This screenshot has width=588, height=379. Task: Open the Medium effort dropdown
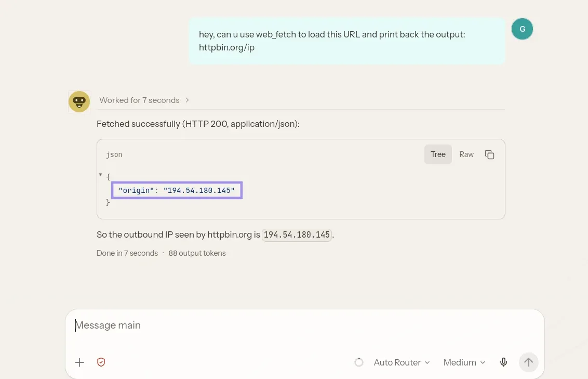click(x=464, y=362)
